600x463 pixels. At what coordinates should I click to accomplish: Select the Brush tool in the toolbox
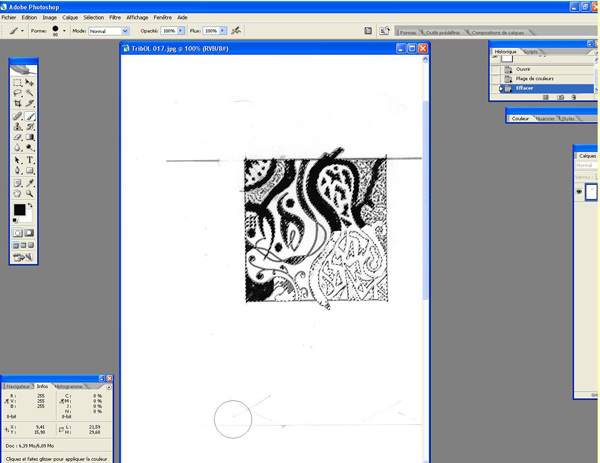click(x=29, y=116)
